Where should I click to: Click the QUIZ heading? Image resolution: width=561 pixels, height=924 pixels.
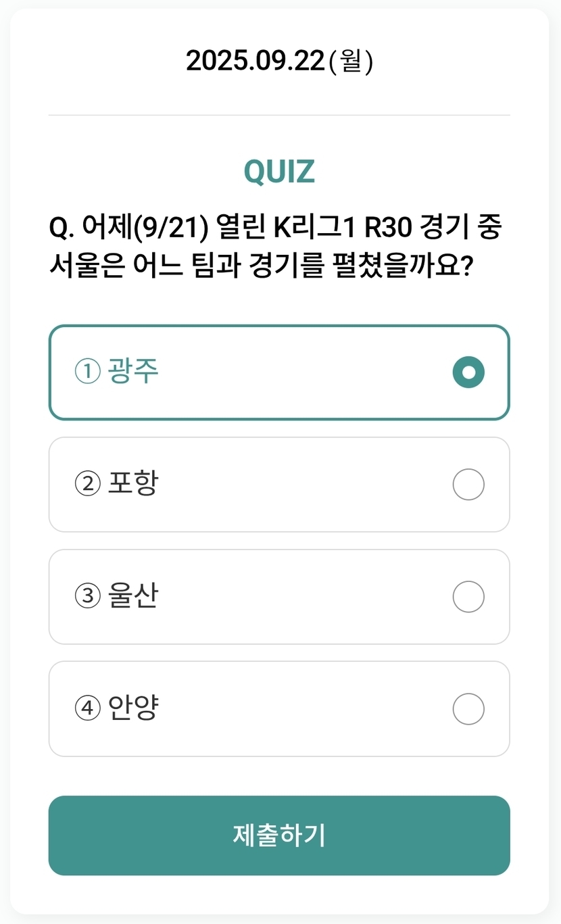279,172
